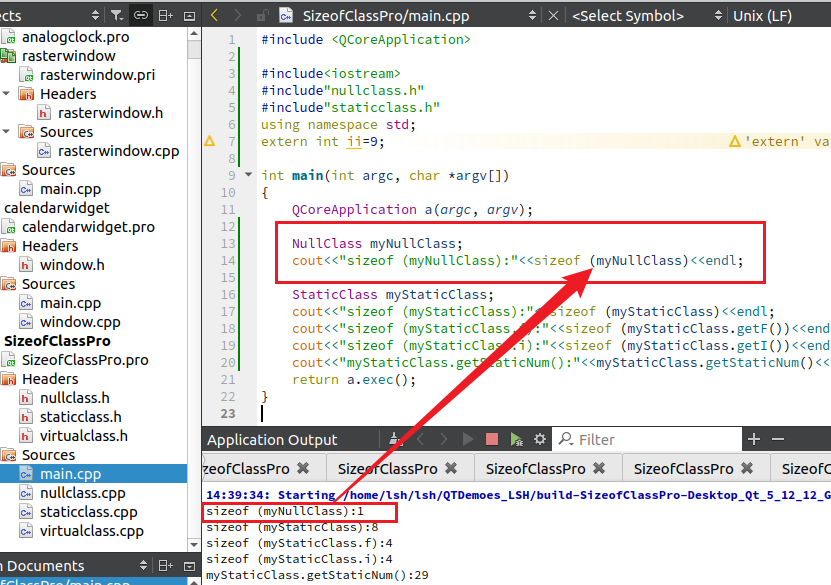Toggle synchronize with editor link icon
831x585 pixels.
point(141,15)
